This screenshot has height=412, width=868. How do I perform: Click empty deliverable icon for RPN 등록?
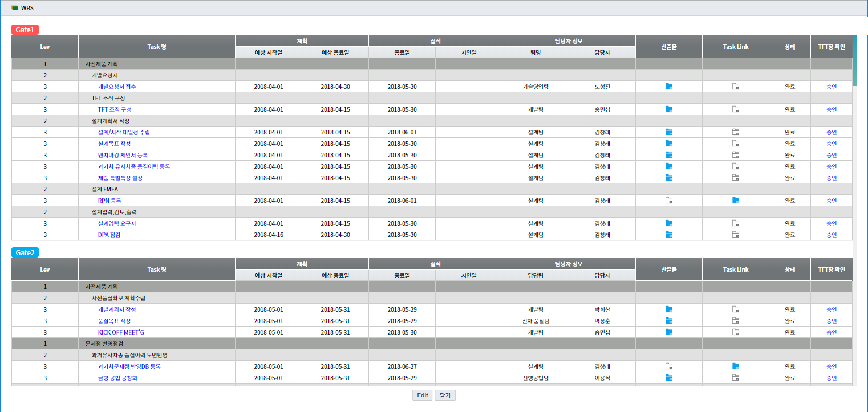[669, 201]
